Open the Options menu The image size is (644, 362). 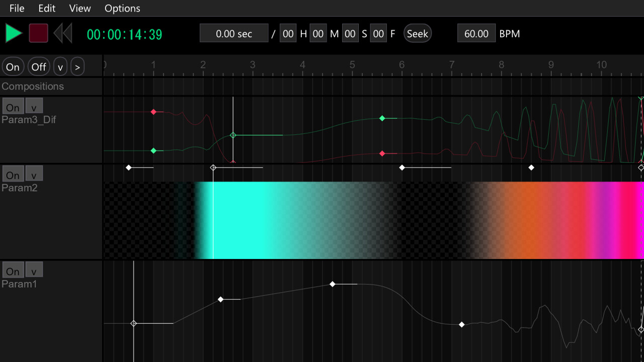coord(122,9)
